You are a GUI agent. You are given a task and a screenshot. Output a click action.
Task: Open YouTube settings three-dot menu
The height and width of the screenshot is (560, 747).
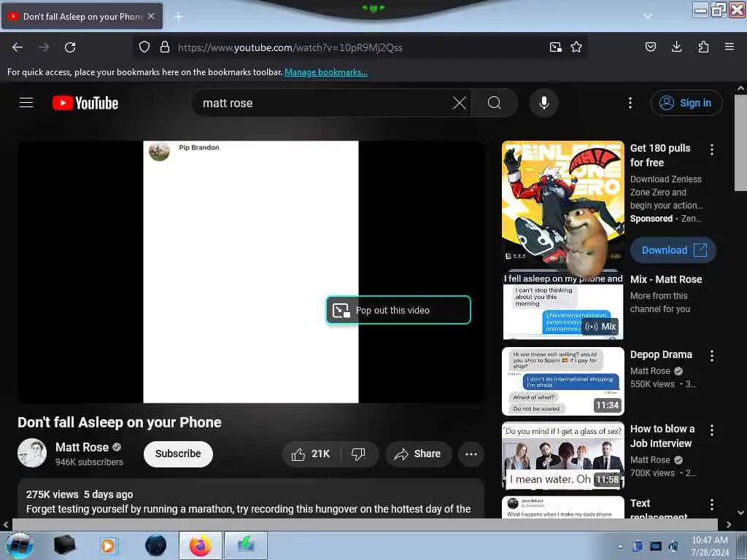click(x=630, y=103)
